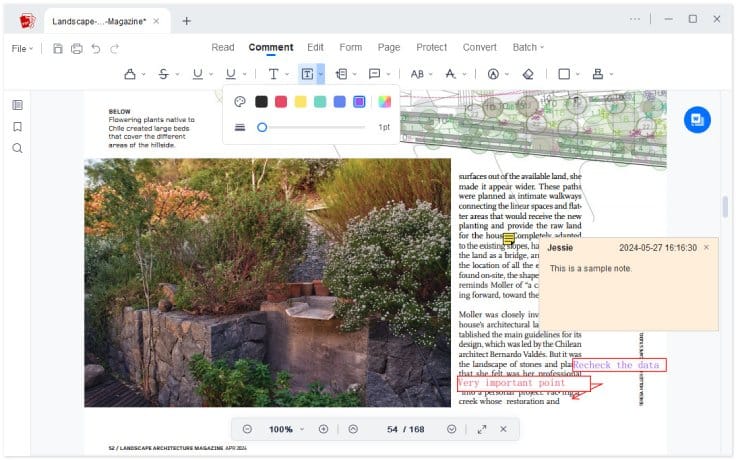Toggle the text box tool

coord(307,74)
